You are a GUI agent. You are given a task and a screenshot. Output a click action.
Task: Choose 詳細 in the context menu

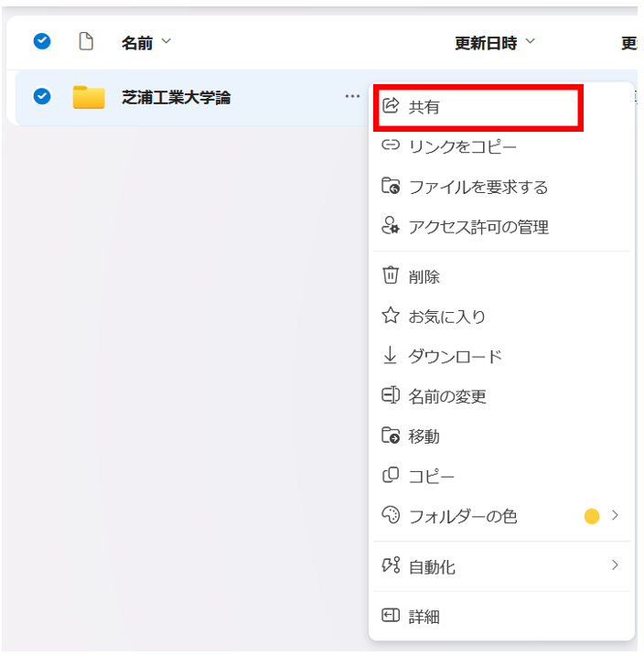click(424, 617)
